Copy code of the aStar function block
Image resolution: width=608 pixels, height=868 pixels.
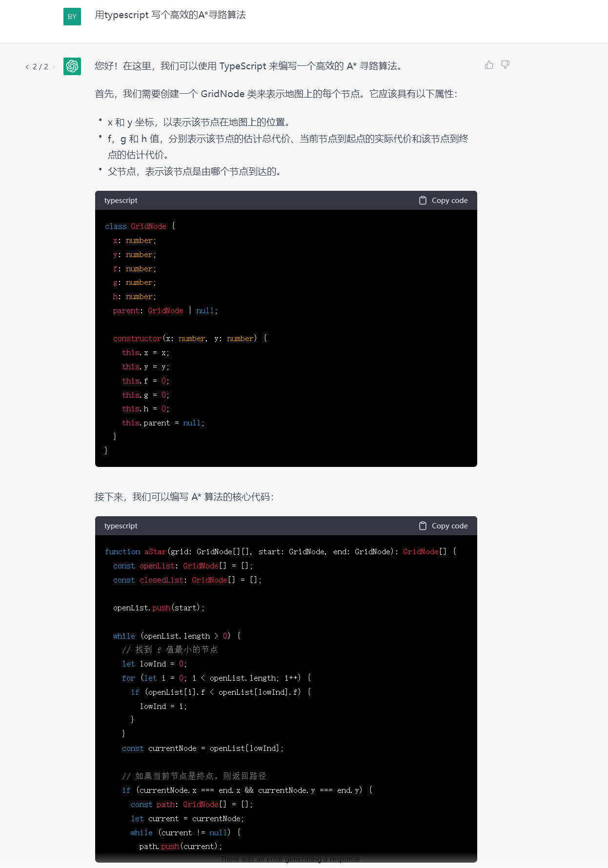pos(443,526)
